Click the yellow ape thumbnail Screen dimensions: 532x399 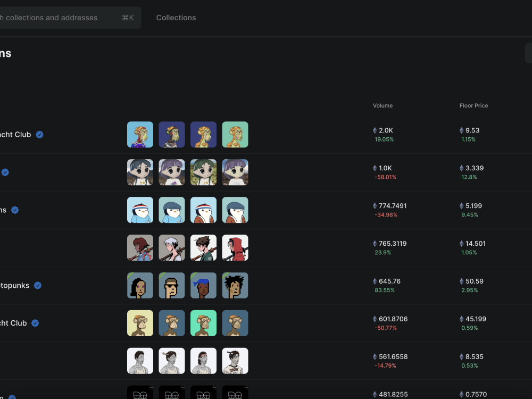coord(140,323)
